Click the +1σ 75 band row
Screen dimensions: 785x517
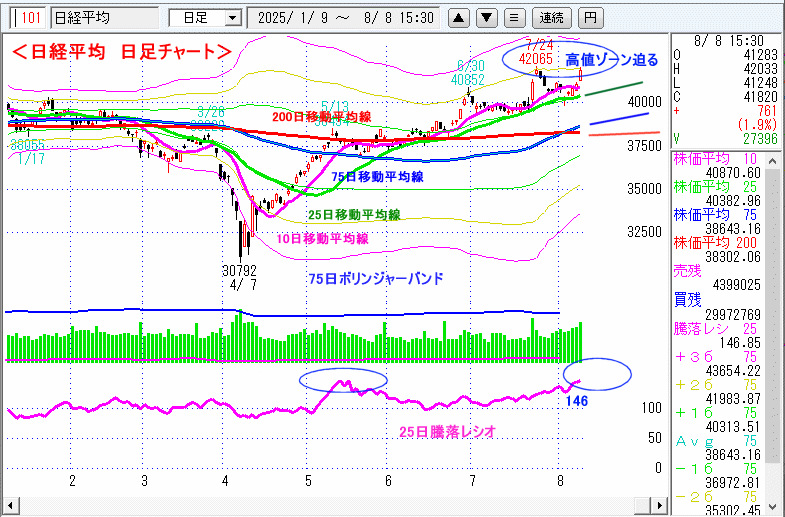pyautogui.click(x=716, y=413)
